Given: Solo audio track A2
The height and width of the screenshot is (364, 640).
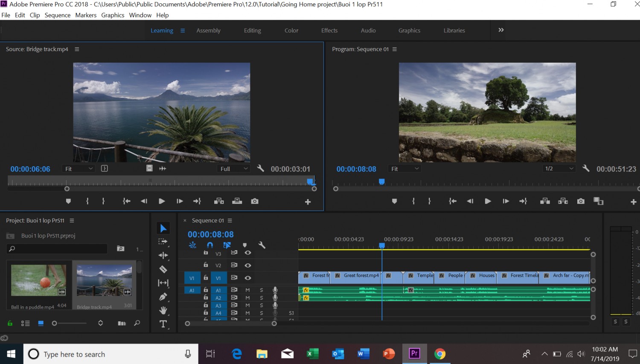Looking at the screenshot, I should coord(262,298).
